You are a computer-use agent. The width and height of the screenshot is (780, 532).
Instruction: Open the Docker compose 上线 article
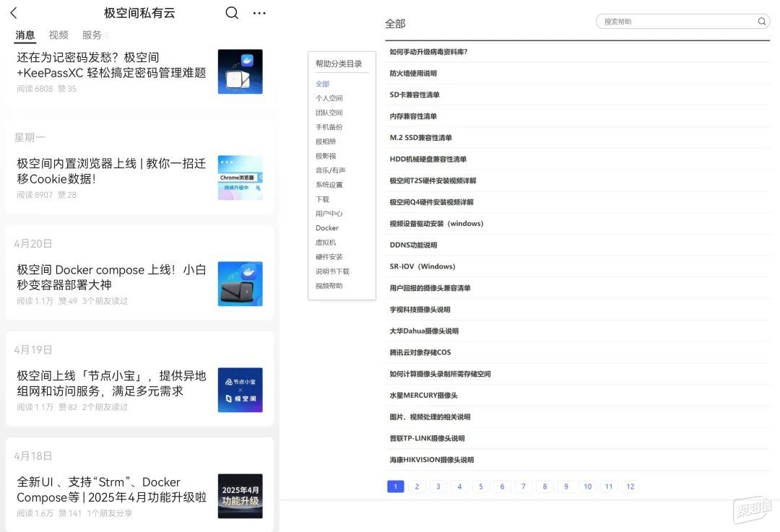[x=111, y=277]
